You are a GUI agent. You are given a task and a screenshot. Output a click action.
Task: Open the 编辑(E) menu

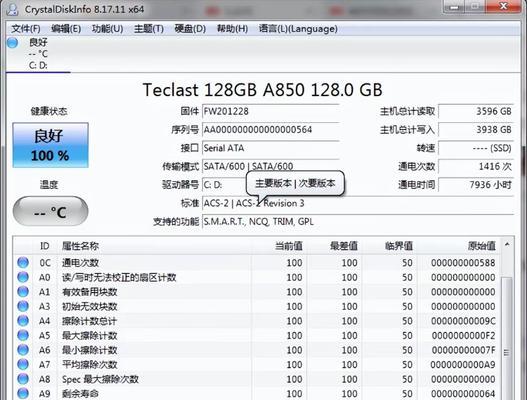coord(66,29)
